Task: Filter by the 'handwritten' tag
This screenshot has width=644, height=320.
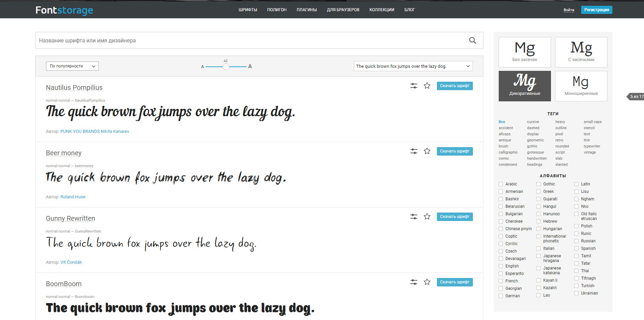Action: (537, 158)
